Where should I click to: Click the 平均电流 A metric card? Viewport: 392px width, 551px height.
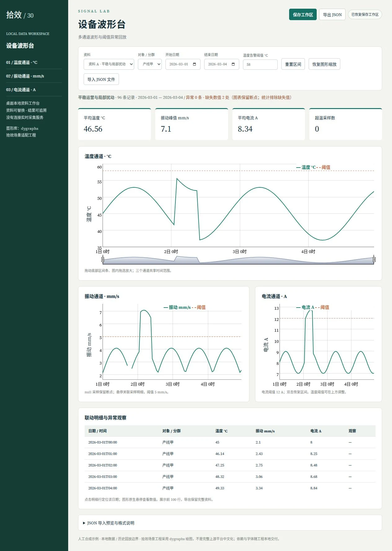pyautogui.click(x=269, y=124)
